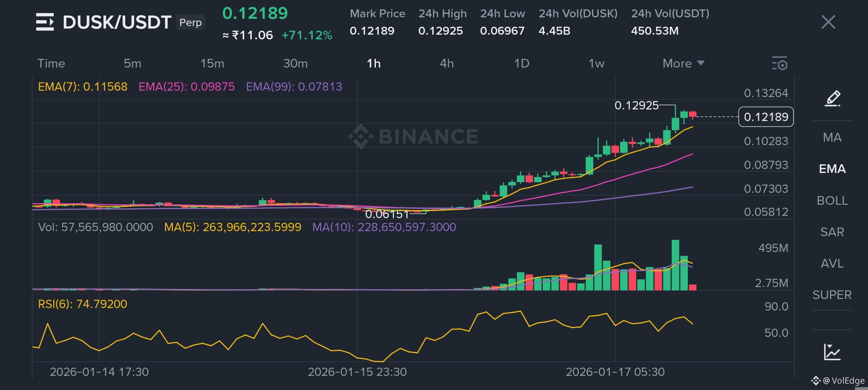Click the 2026-01-17 05:30 time label
868x390 pixels.
[x=615, y=372]
